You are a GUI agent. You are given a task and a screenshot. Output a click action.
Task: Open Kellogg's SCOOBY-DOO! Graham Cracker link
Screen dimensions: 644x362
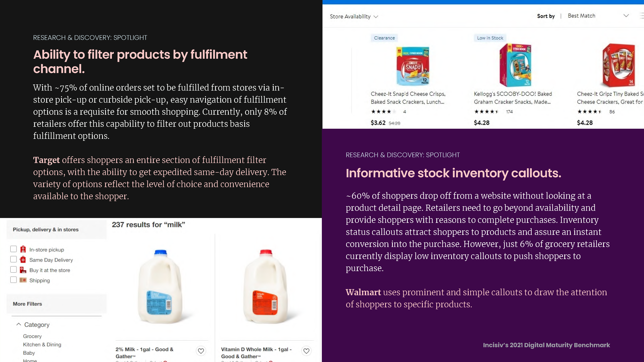click(513, 98)
